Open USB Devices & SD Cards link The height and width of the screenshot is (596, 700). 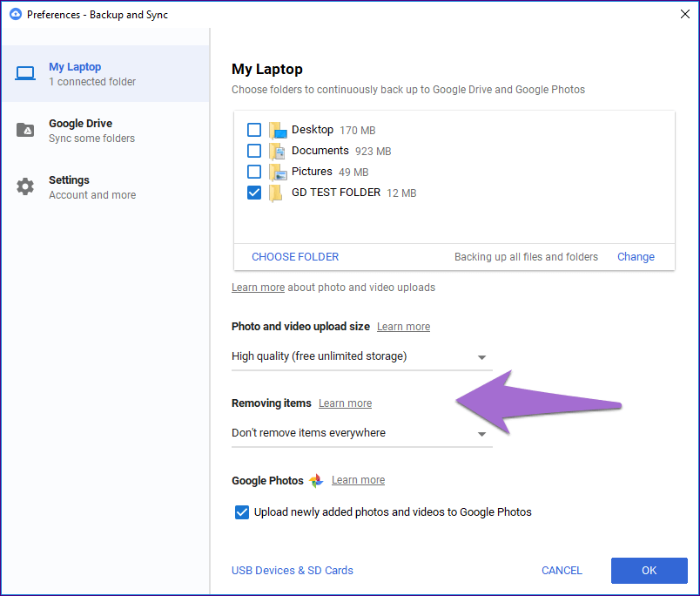tap(293, 571)
